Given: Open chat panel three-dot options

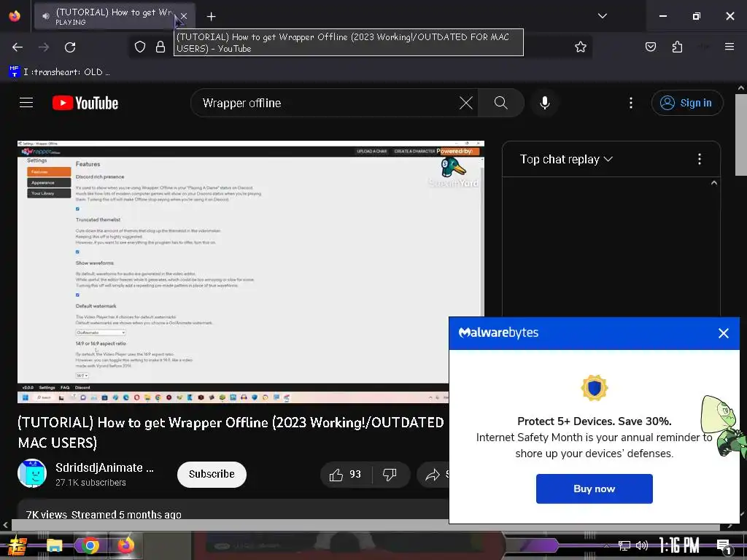Looking at the screenshot, I should (x=699, y=159).
